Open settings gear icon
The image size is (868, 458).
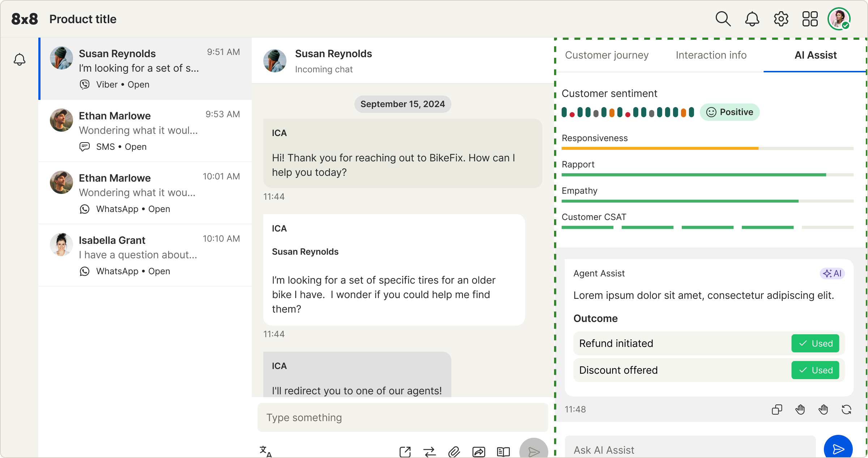(x=781, y=19)
